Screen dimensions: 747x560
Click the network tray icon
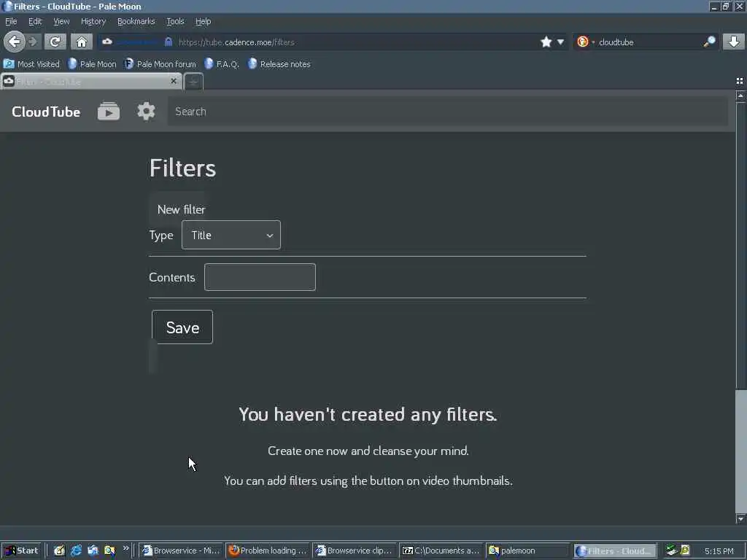(x=672, y=551)
